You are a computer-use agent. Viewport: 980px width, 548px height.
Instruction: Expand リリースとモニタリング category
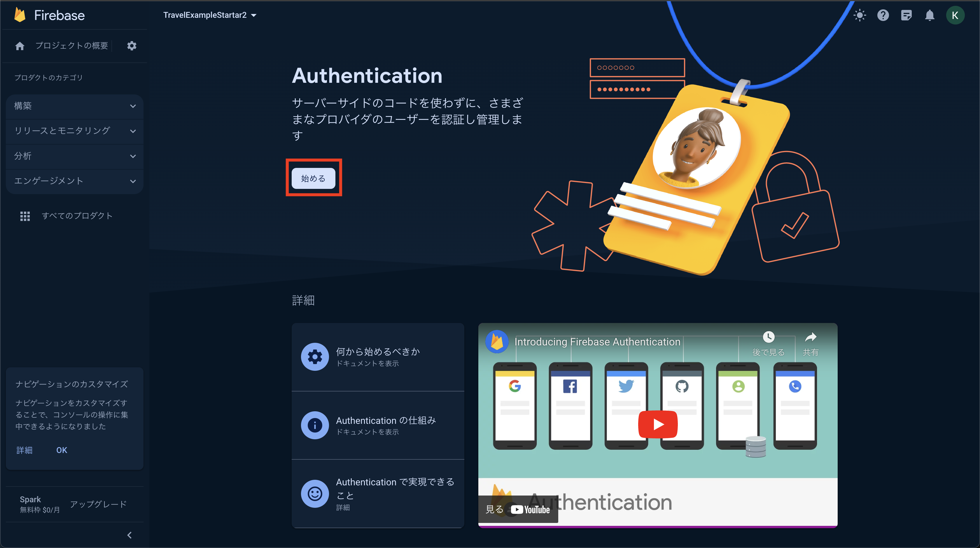coord(75,131)
